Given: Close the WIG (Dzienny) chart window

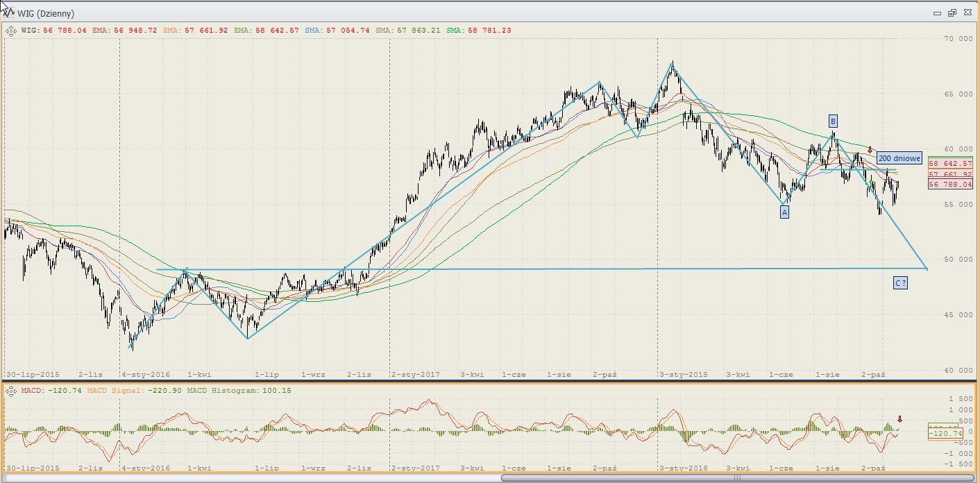Looking at the screenshot, I should click(x=968, y=13).
